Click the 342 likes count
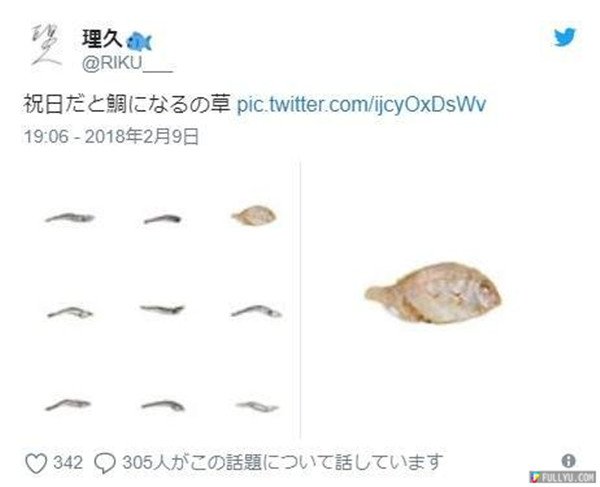Viewport: 600px width, 487px height. tap(68, 463)
